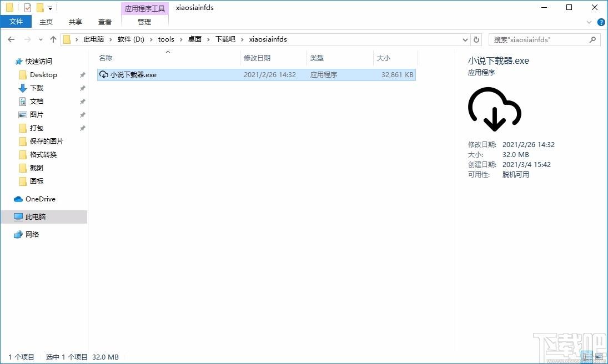This screenshot has width=608, height=364.
Task: Select 此电脑 in the navigation pane
Action: tap(36, 217)
